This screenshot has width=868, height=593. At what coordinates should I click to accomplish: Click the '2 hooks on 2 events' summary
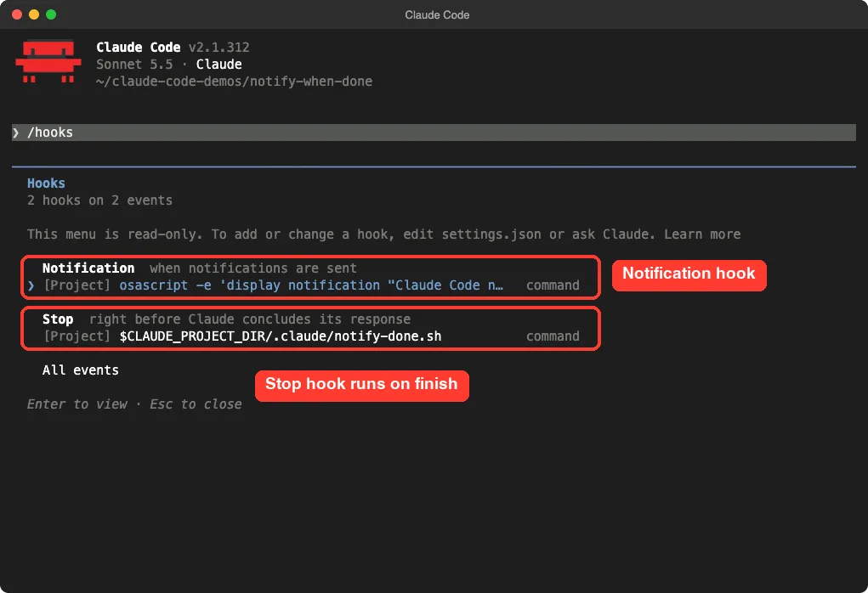[x=99, y=200]
